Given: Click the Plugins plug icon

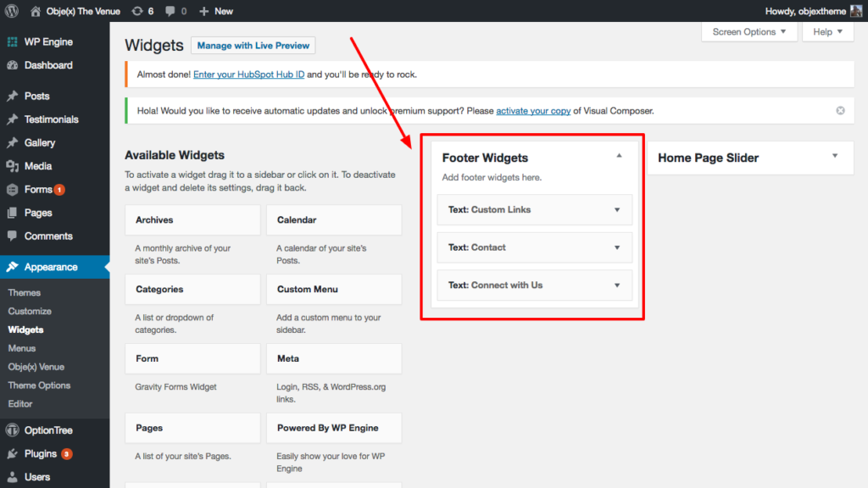Looking at the screenshot, I should pos(12,454).
